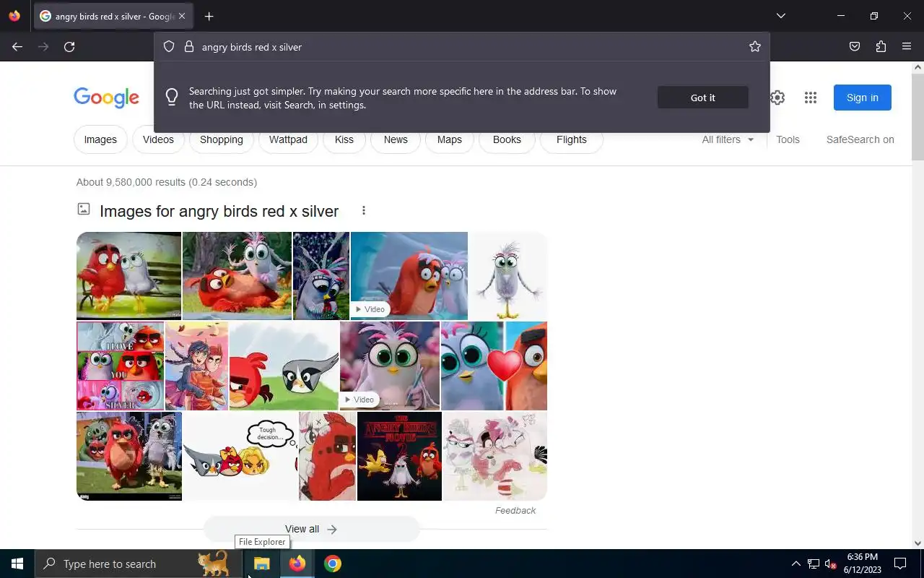The width and height of the screenshot is (924, 578).
Task: Dismiss the tip with Got it
Action: [702, 98]
